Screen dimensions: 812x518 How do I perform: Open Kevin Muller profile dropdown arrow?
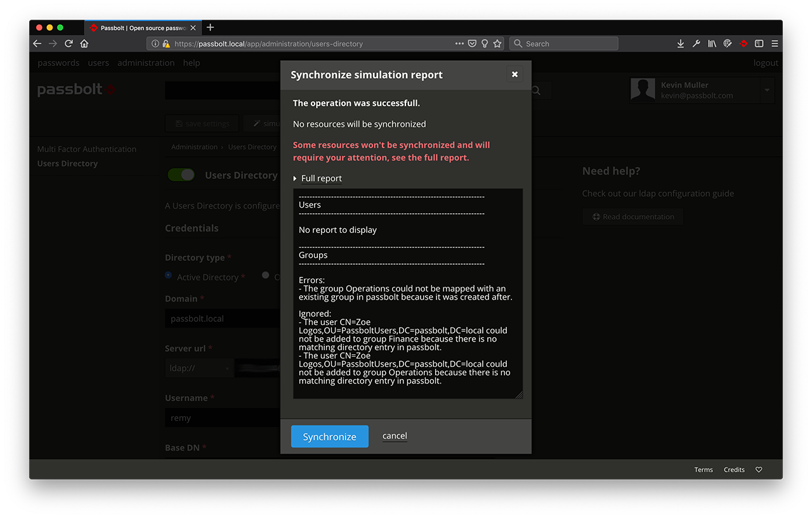pyautogui.click(x=766, y=91)
